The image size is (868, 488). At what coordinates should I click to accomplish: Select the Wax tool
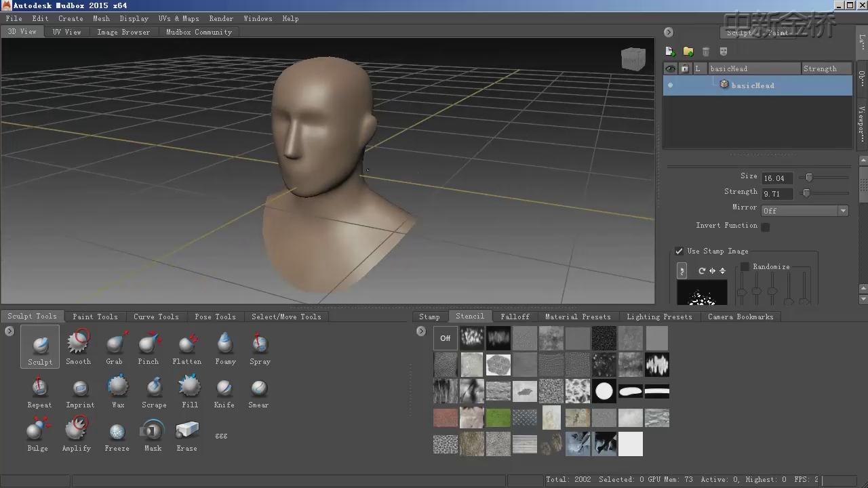118,391
